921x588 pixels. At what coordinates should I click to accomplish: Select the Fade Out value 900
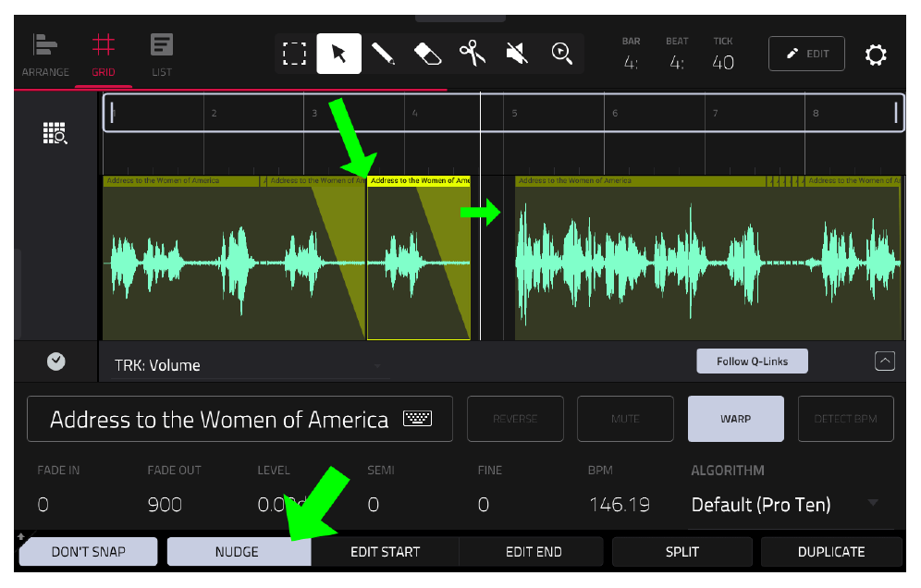(x=165, y=505)
